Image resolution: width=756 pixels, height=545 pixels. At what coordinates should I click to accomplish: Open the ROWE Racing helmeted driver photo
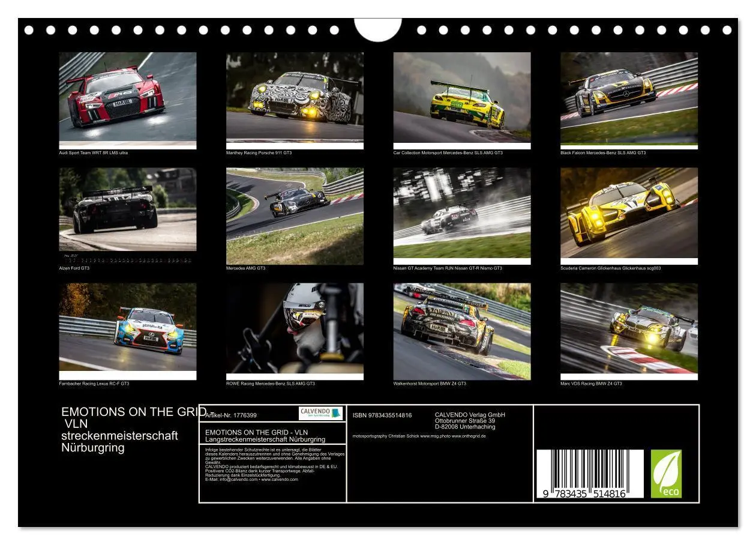[295, 331]
